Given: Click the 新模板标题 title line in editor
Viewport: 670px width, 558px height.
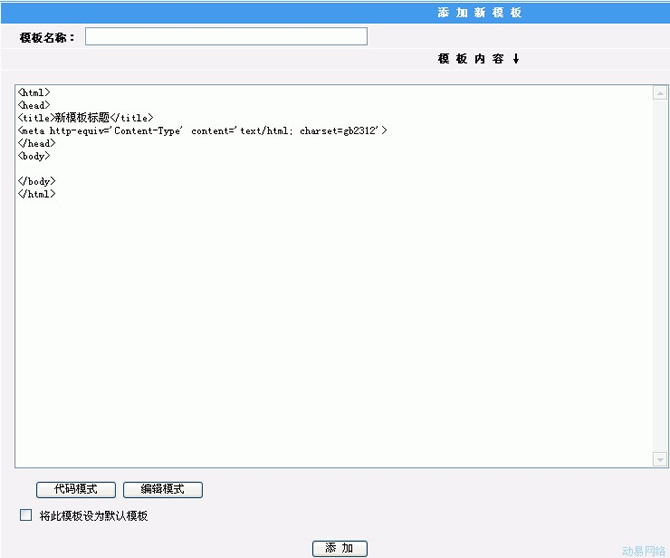Looking at the screenshot, I should 85,118.
